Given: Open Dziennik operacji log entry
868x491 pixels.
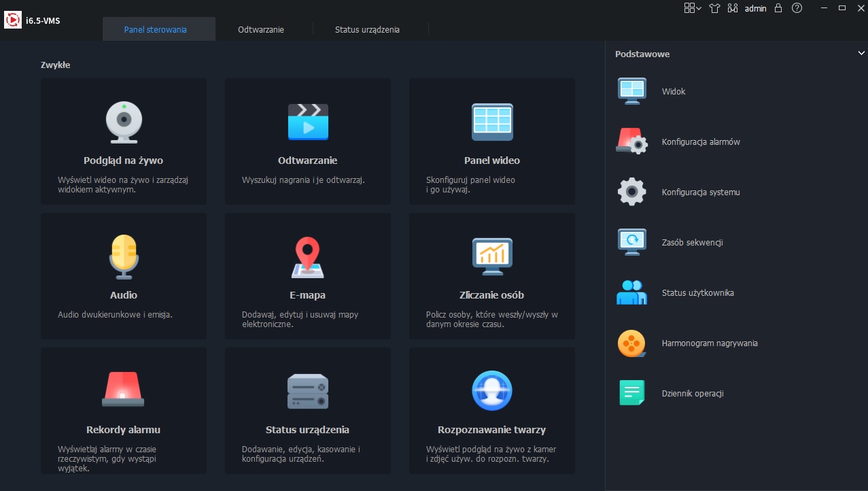Looking at the screenshot, I should pos(692,394).
